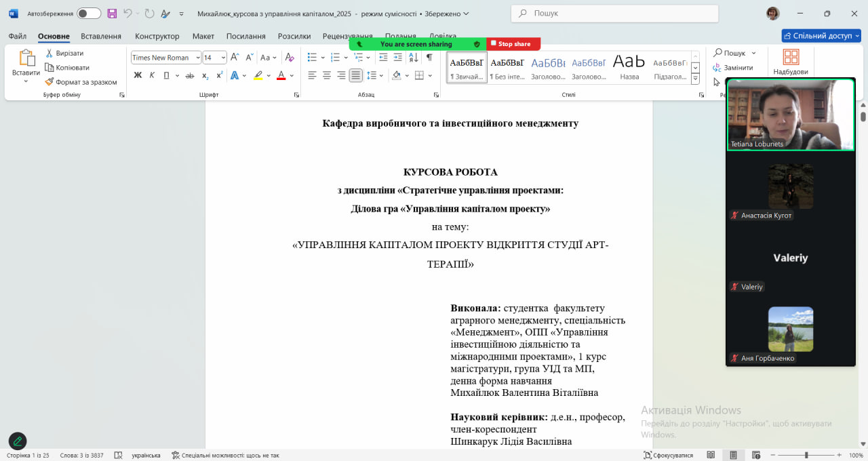Open the Вставлення ribbon tab
The height and width of the screenshot is (461, 868).
click(100, 36)
